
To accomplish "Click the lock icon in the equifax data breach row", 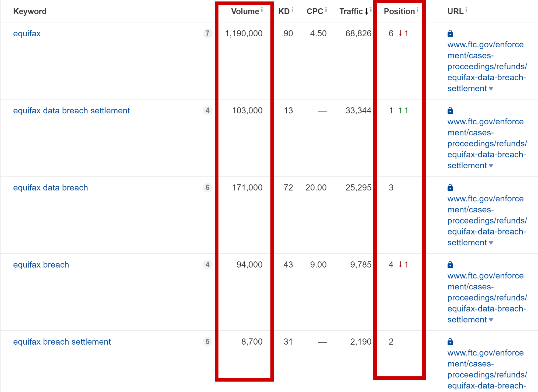I will tap(450, 187).
